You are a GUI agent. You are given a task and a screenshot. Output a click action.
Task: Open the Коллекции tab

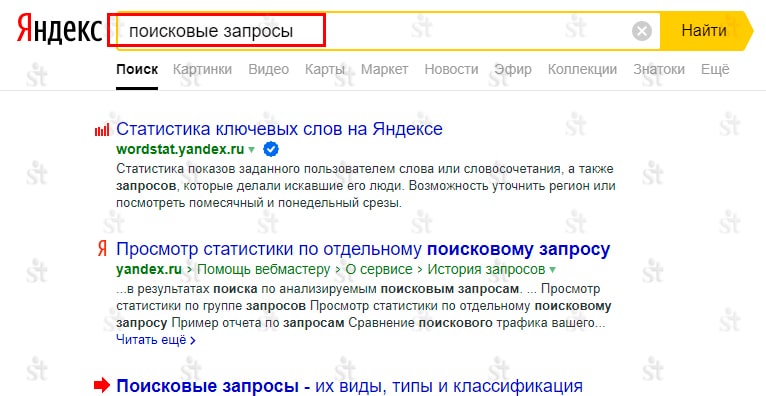tap(582, 69)
